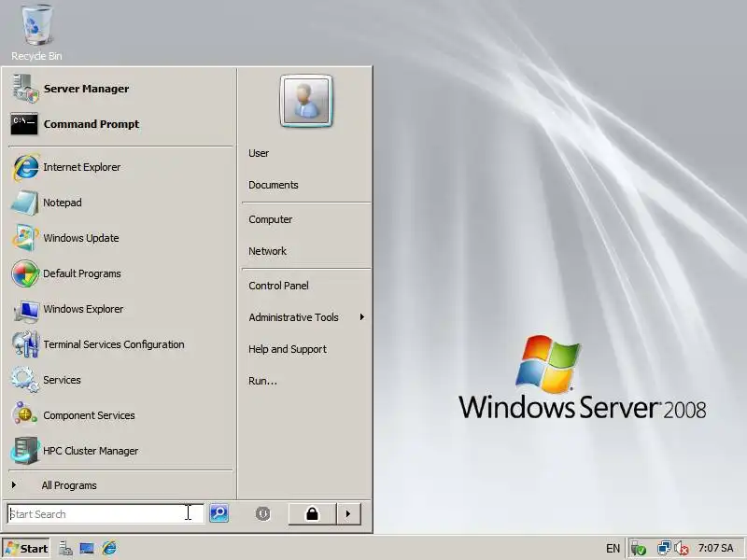Open Windows Explorer icon
Image resolution: width=747 pixels, height=560 pixels.
pos(26,310)
